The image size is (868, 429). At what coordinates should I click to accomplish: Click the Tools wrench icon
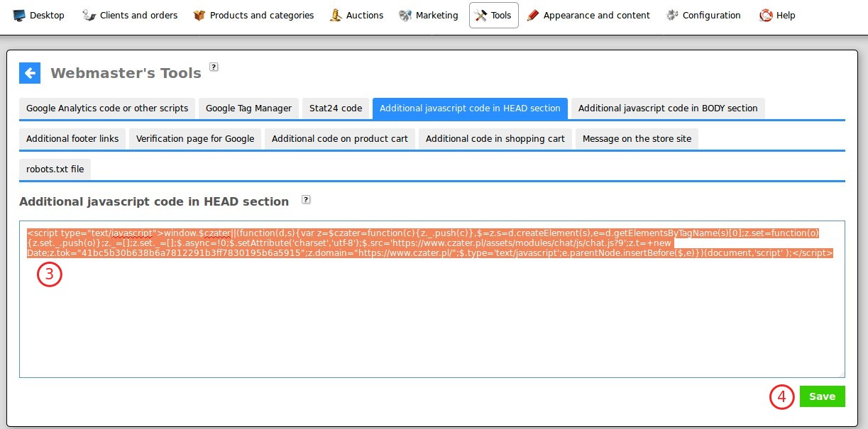coord(480,15)
